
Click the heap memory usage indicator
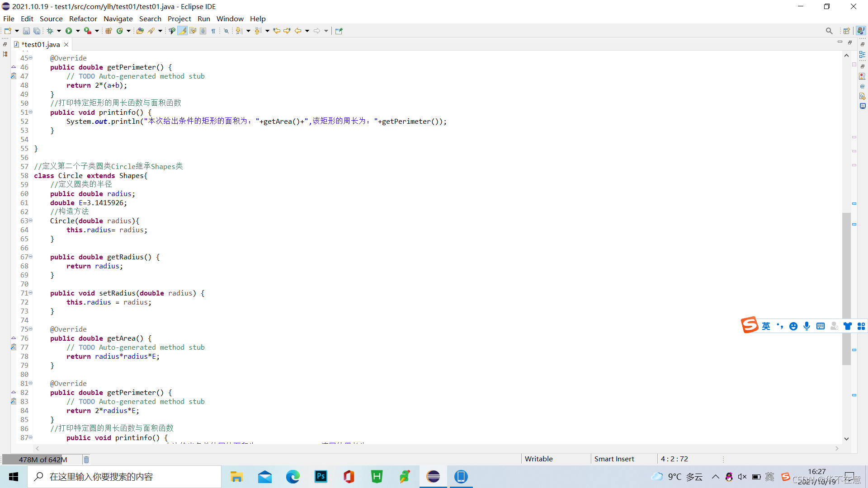(x=43, y=460)
